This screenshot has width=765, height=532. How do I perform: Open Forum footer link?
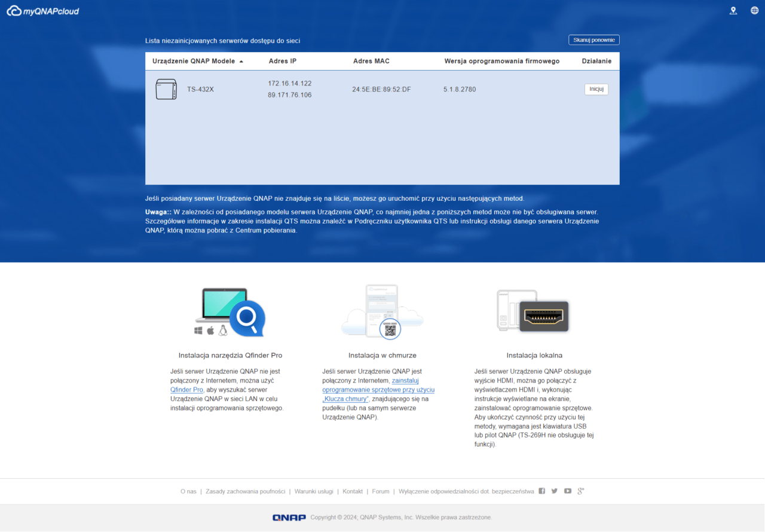[381, 491]
